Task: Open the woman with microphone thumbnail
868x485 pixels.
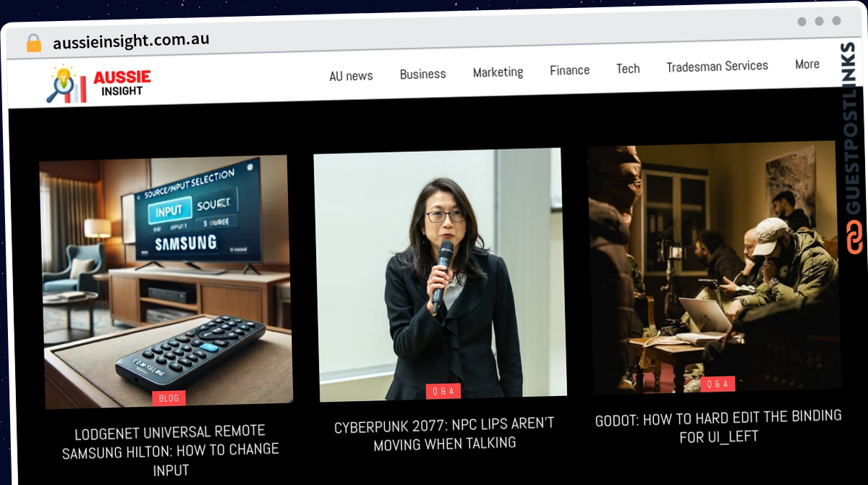Action: [x=441, y=274]
